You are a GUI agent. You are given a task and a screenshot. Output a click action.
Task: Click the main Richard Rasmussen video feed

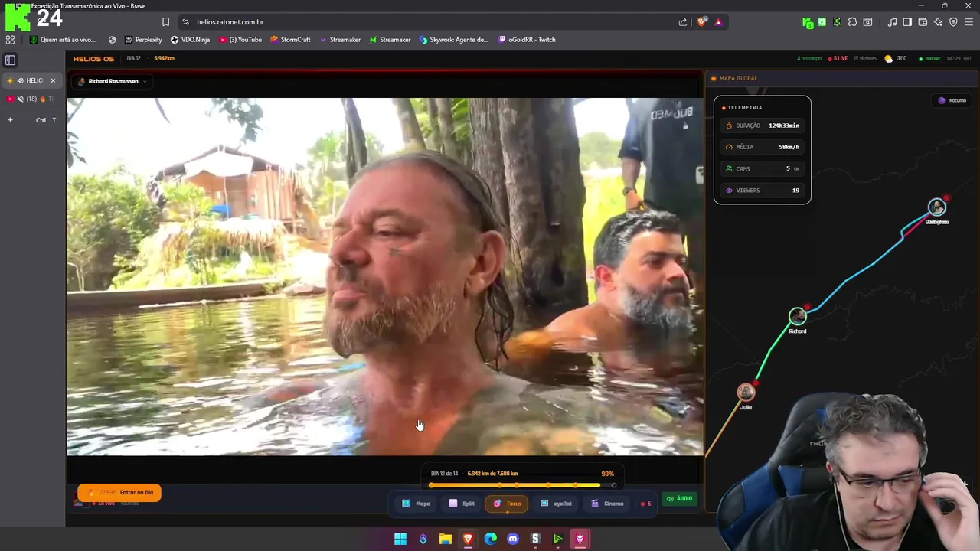pos(384,276)
